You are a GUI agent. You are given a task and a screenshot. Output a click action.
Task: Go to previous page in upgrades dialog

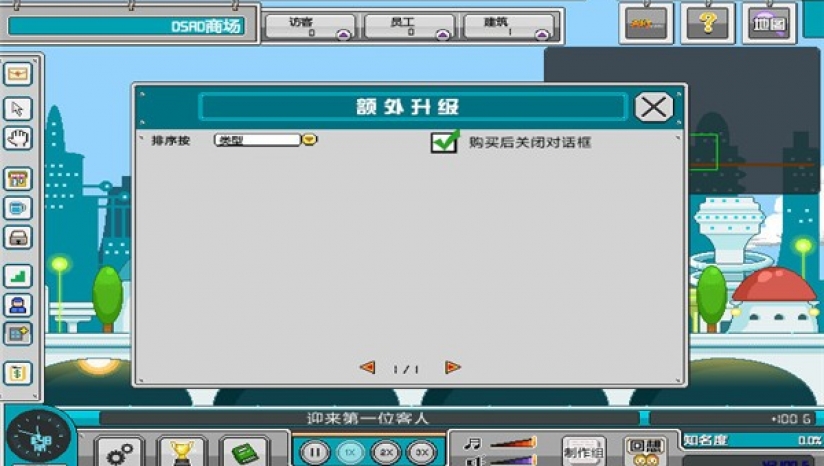click(367, 367)
